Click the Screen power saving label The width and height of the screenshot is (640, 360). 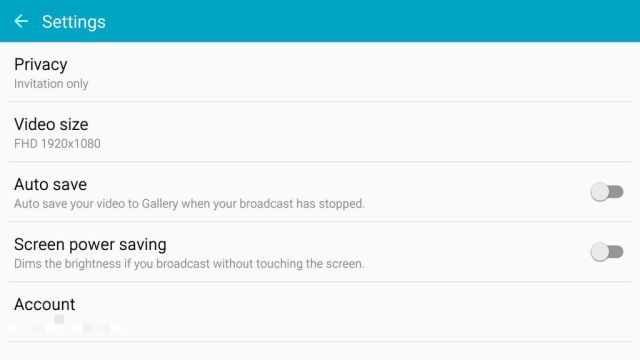(90, 244)
